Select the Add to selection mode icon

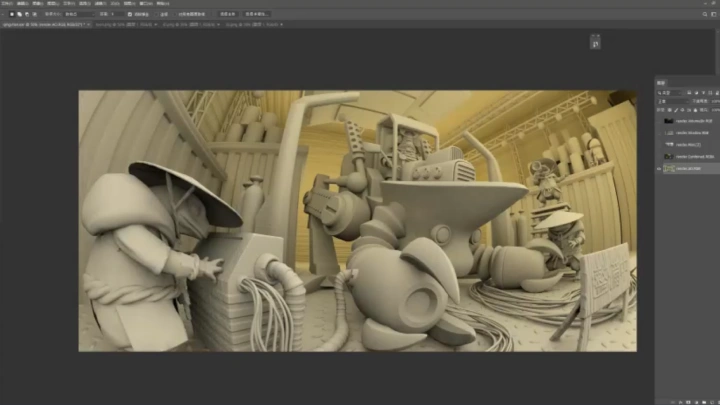(19, 14)
